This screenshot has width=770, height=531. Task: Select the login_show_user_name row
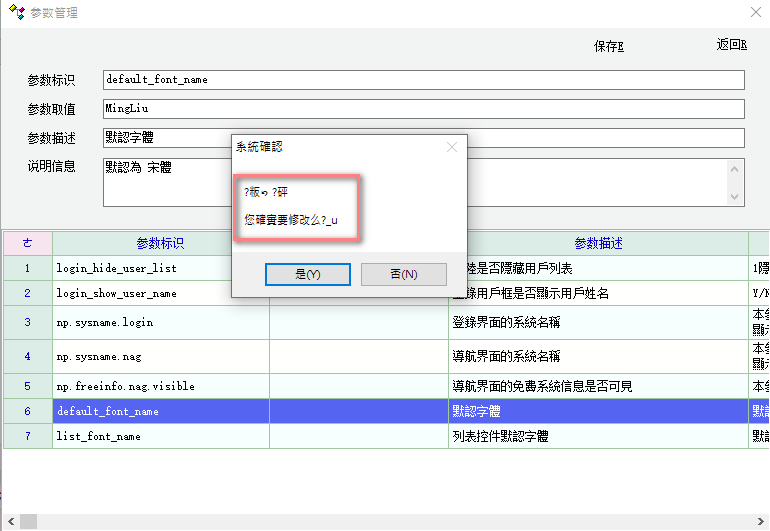click(x=116, y=293)
